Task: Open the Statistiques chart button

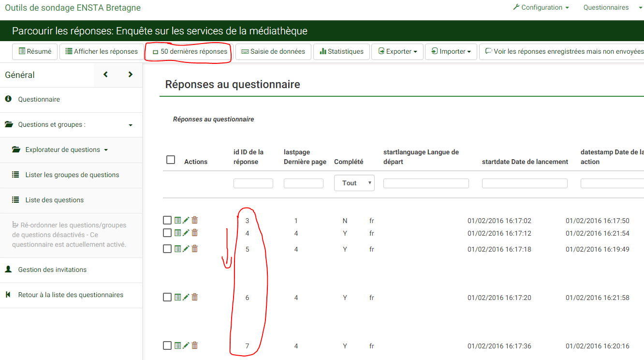Action: click(x=341, y=51)
